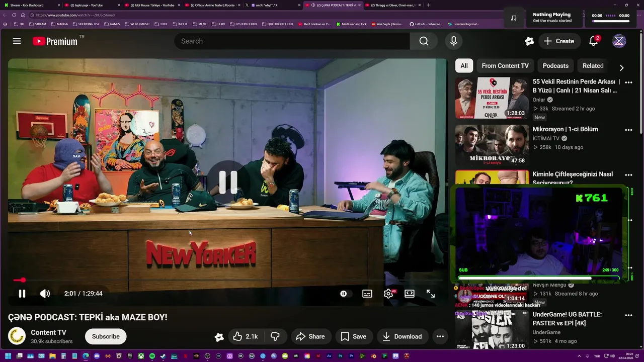The height and width of the screenshot is (362, 644).
Task: Show next filter chips arrow
Action: (621, 67)
